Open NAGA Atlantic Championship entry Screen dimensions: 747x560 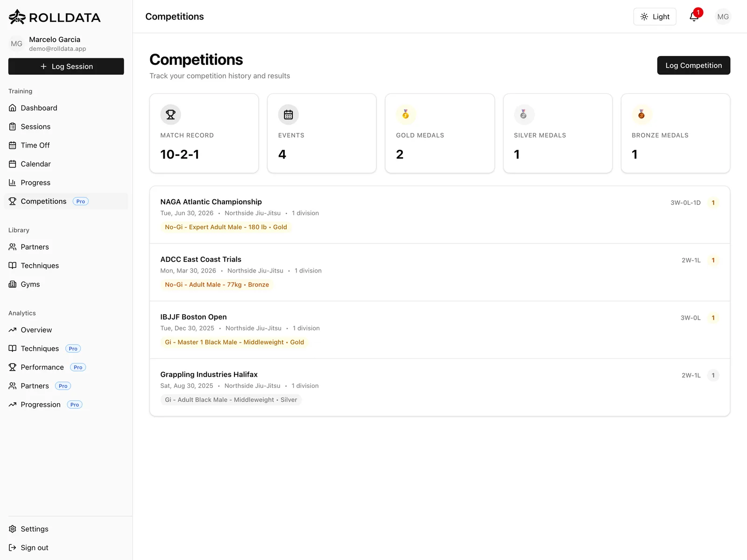pos(439,215)
